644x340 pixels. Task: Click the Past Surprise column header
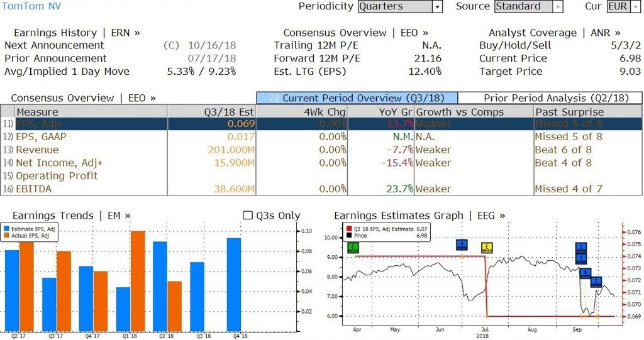coord(588,112)
